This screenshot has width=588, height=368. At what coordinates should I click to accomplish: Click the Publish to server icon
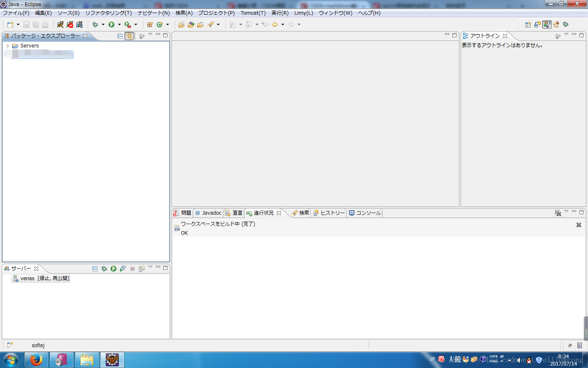[142, 269]
